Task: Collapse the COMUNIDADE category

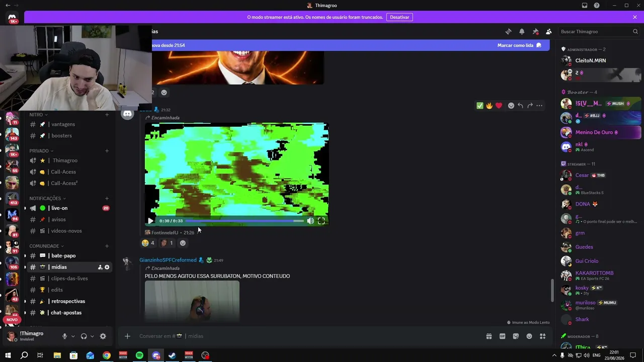Action: point(47,246)
